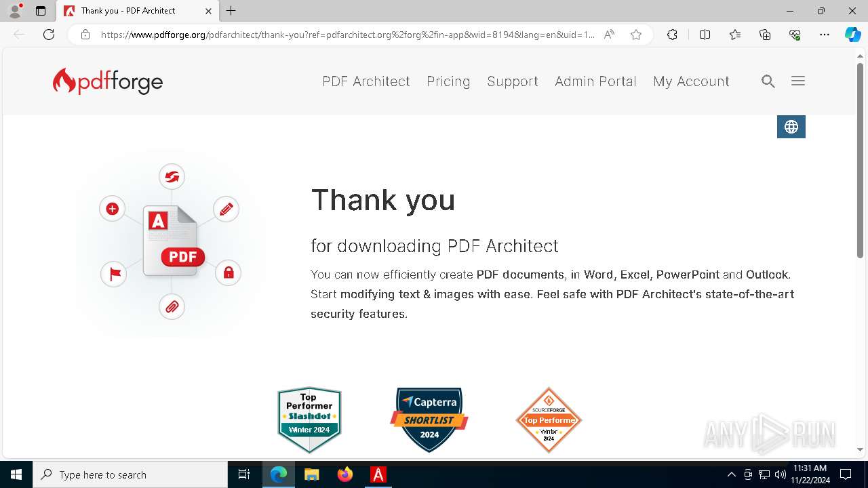Open the network status tray icon
This screenshot has width=868, height=488.
pos(764,474)
